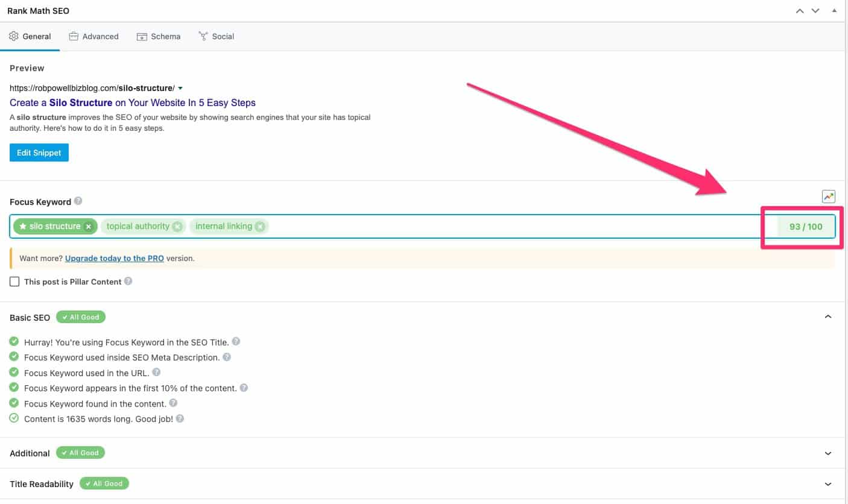Viewport: 848px width, 504px height.
Task: Move the Rank Math SEO panel down
Action: pyautogui.click(x=815, y=10)
